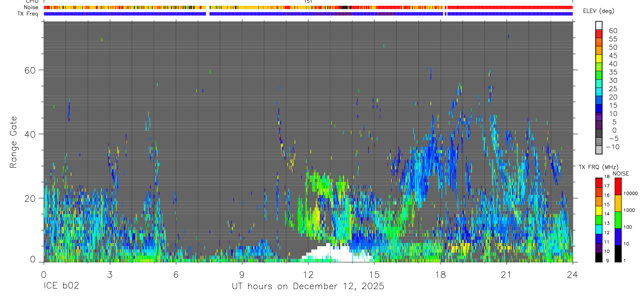Click the blue TX Freq strip above the plot

(308, 14)
